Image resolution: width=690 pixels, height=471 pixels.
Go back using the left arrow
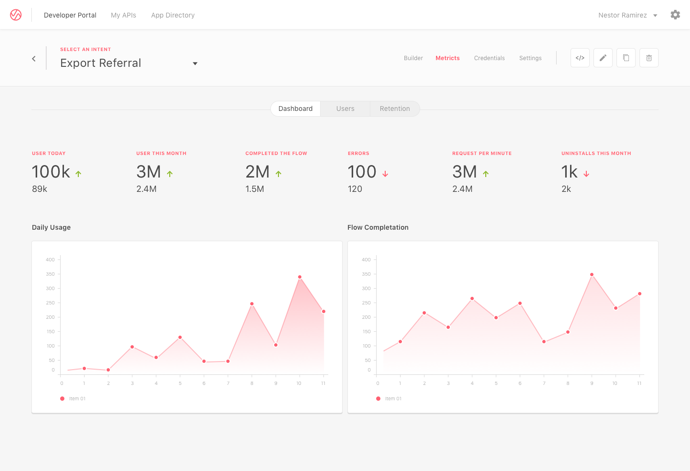pos(34,59)
